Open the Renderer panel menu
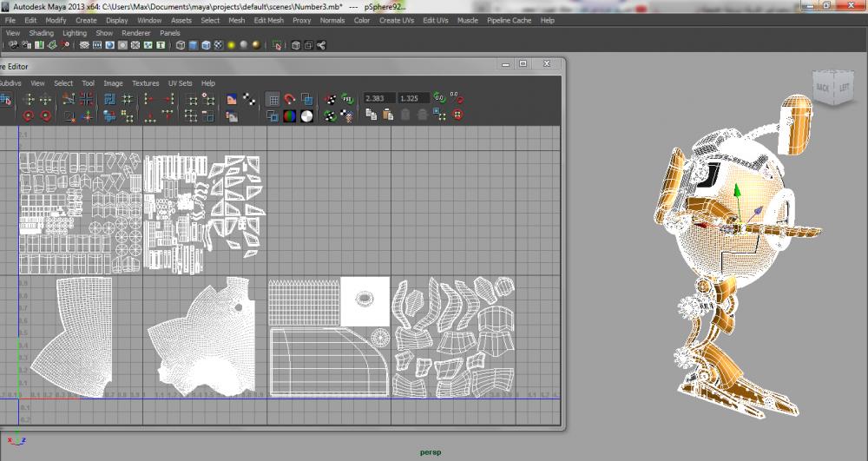This screenshot has height=461, width=868. click(x=136, y=33)
